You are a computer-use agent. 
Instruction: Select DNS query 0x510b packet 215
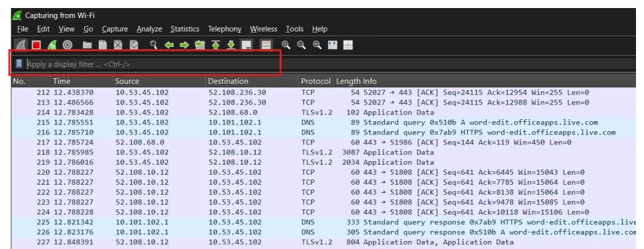pos(323,122)
